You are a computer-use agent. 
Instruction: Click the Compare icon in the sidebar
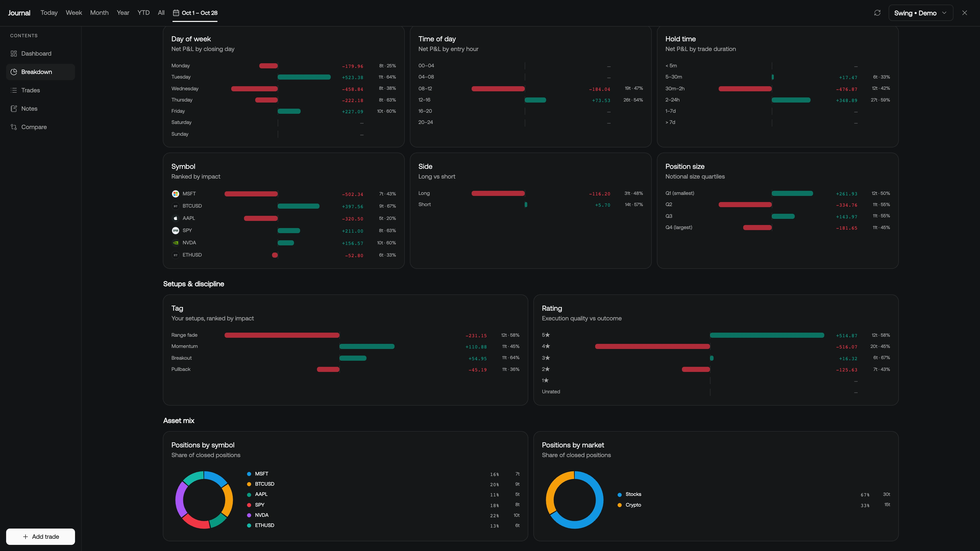(14, 127)
